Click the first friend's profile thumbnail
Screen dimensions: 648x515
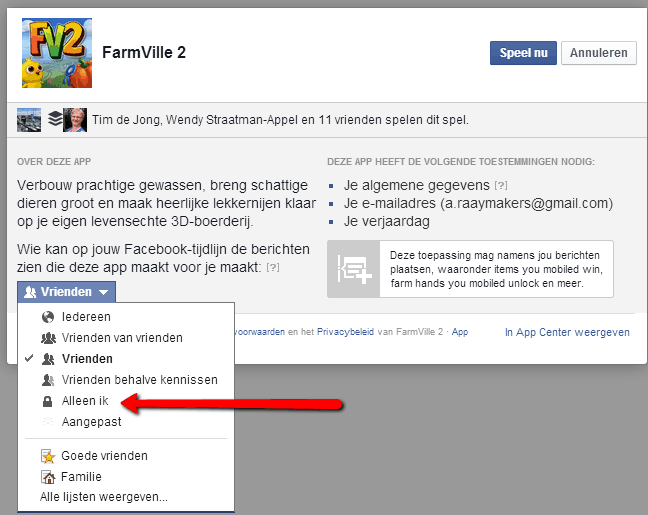click(x=29, y=120)
